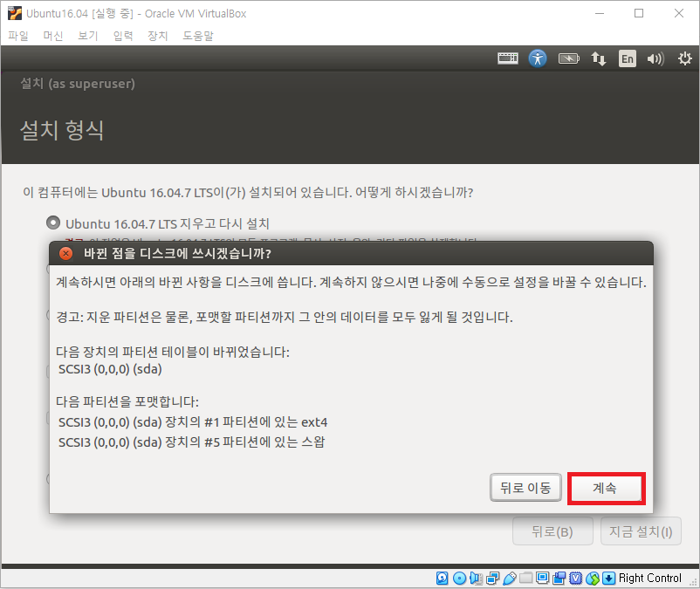Open the 파일 menu

tap(18, 36)
